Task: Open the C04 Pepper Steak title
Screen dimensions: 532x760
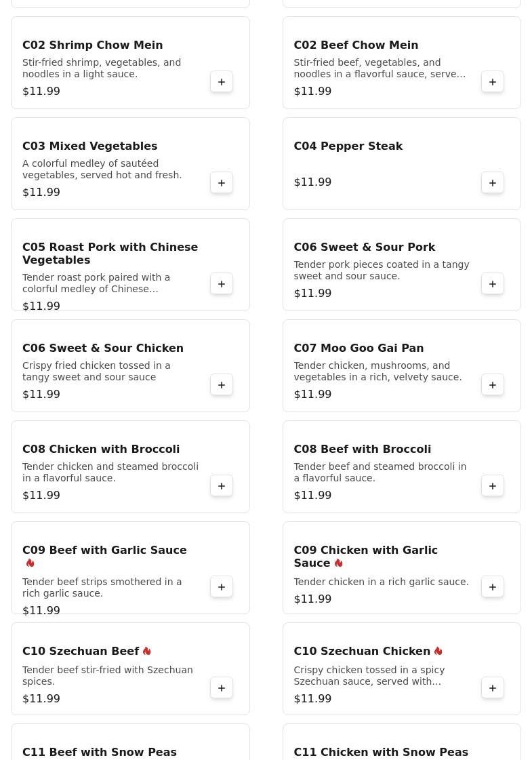Action: (348, 146)
